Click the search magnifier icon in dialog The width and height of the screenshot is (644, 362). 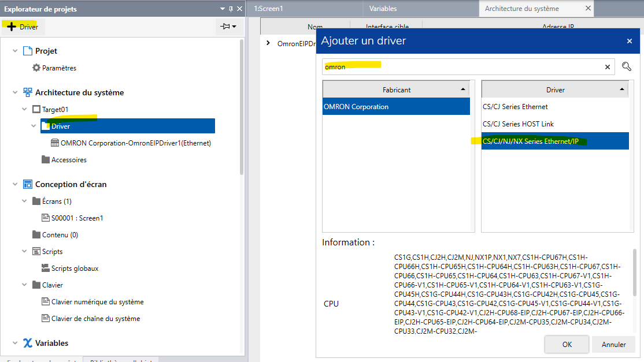pos(626,66)
